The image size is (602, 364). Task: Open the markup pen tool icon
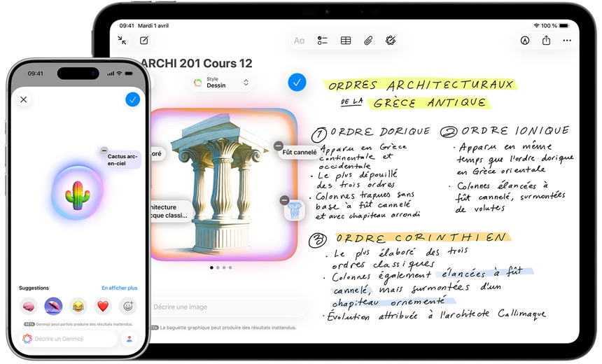pyautogui.click(x=524, y=41)
